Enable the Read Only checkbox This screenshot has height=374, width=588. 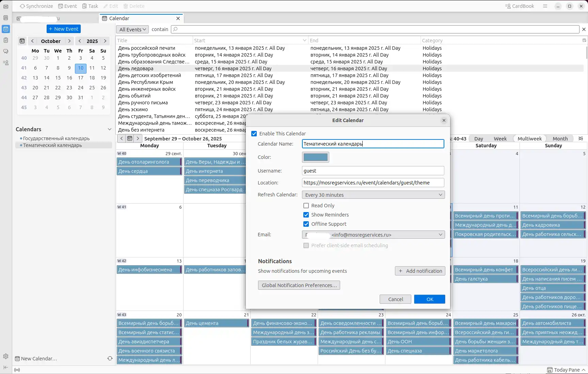[306, 206]
